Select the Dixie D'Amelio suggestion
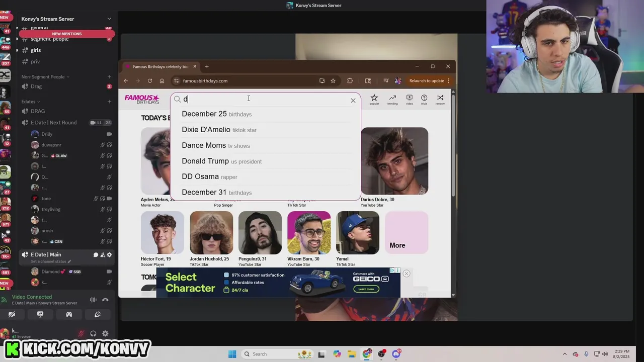 coord(266,130)
